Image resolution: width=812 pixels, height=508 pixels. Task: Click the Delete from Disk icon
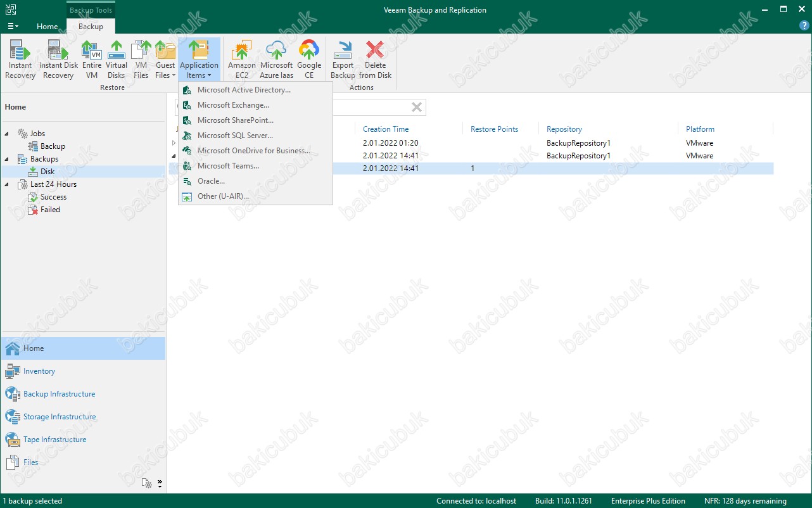(375, 60)
